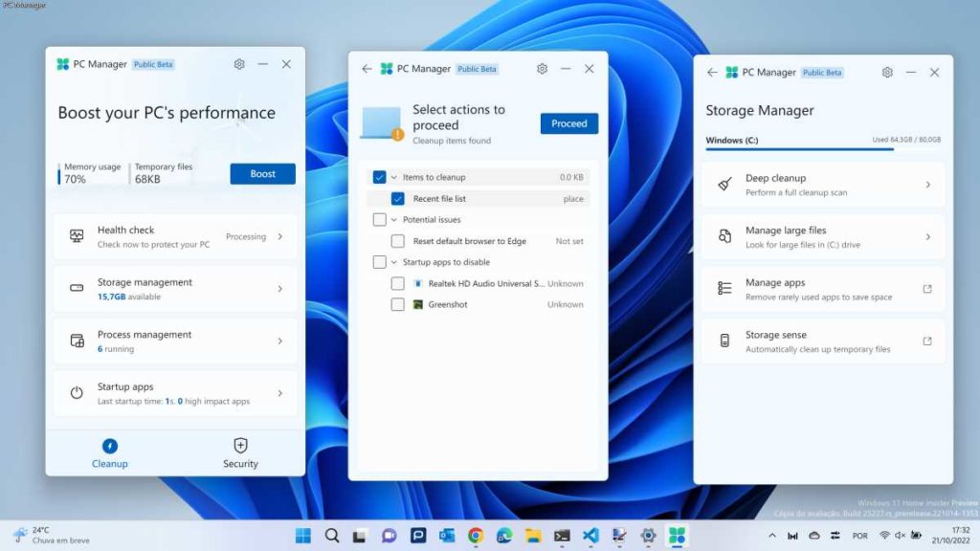The height and width of the screenshot is (551, 980).
Task: Open settings gear in Storage Manager window
Action: click(x=887, y=73)
